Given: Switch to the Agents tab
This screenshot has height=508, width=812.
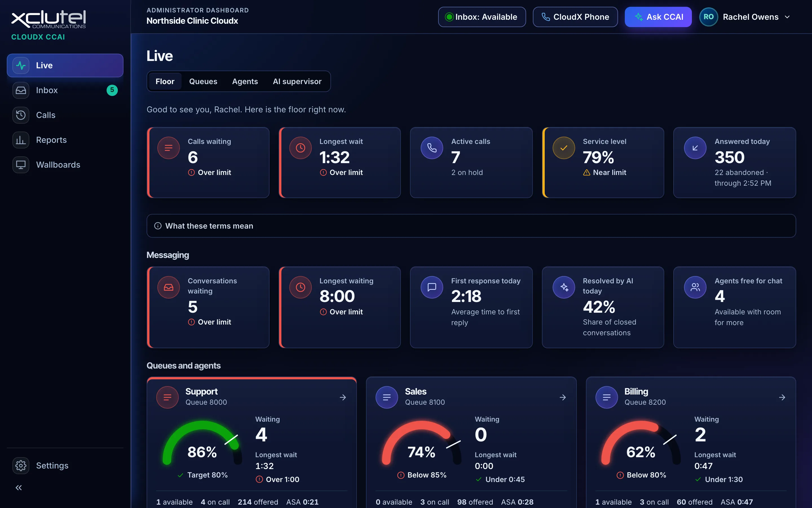Looking at the screenshot, I should coord(245,81).
